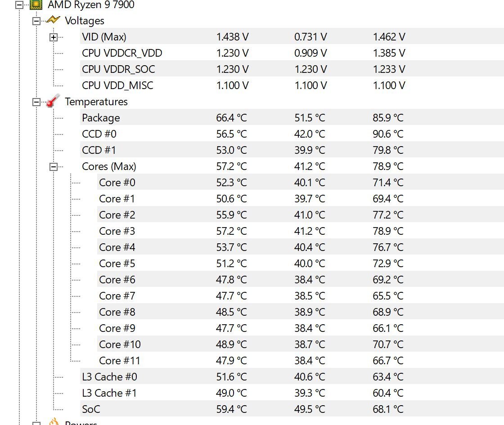This screenshot has height=425, width=504.
Task: Select the Package temperature row
Action: (x=292, y=117)
